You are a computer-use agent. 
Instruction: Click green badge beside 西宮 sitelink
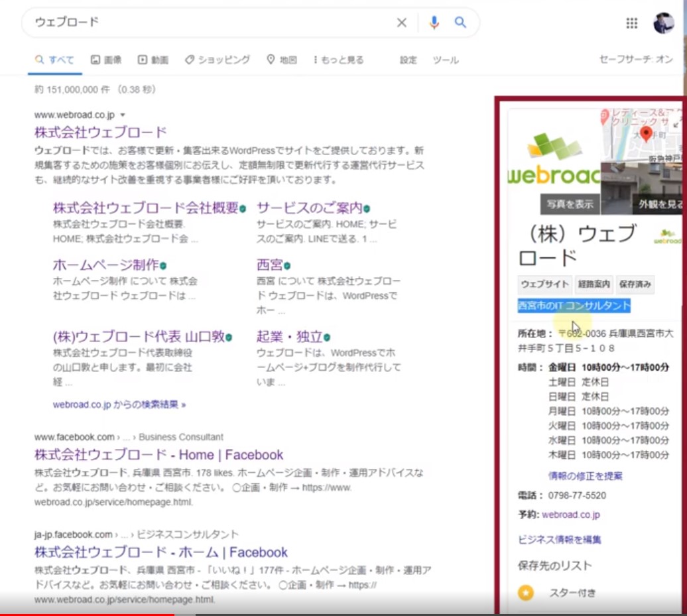(x=287, y=266)
